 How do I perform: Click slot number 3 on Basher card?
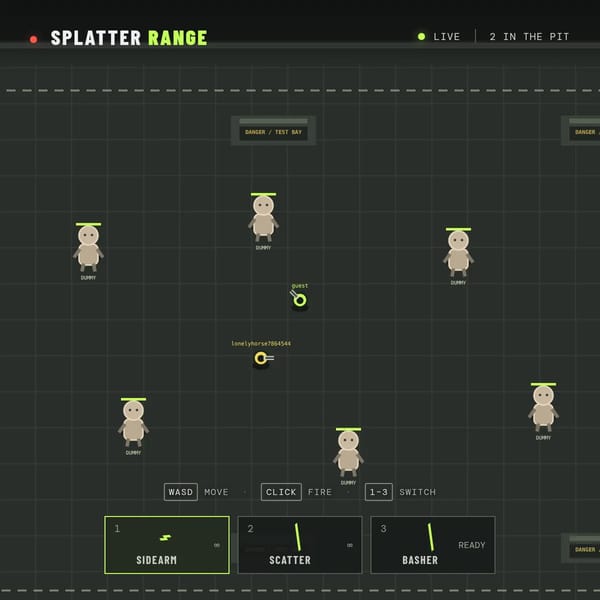tap(383, 529)
